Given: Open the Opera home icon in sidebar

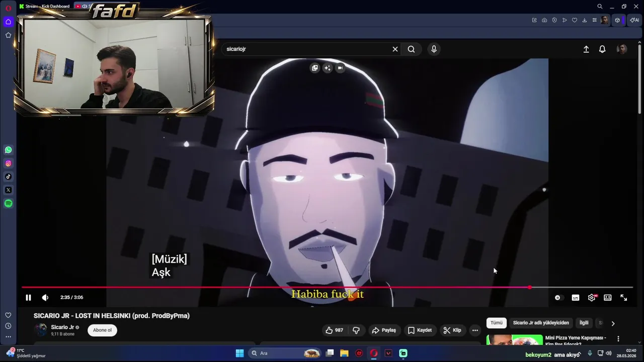Looking at the screenshot, I should 8,22.
